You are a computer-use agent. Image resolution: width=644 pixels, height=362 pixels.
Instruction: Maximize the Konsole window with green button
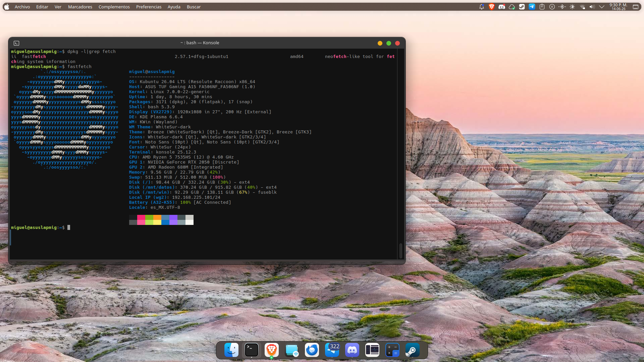(389, 43)
